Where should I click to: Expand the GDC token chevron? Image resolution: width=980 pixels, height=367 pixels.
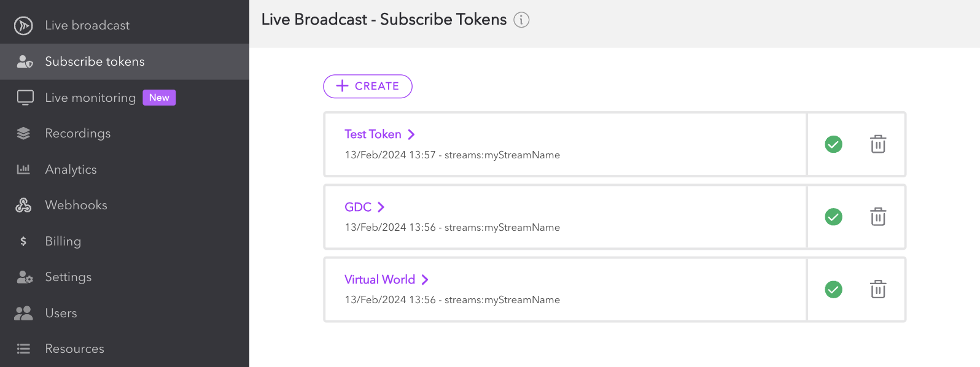381,207
